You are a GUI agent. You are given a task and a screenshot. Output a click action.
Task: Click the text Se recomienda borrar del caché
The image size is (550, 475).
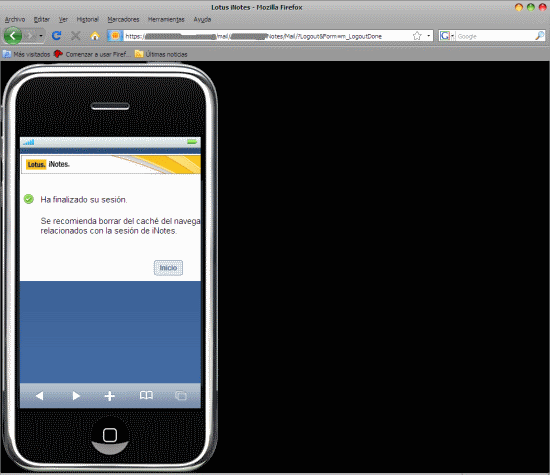tap(100, 221)
